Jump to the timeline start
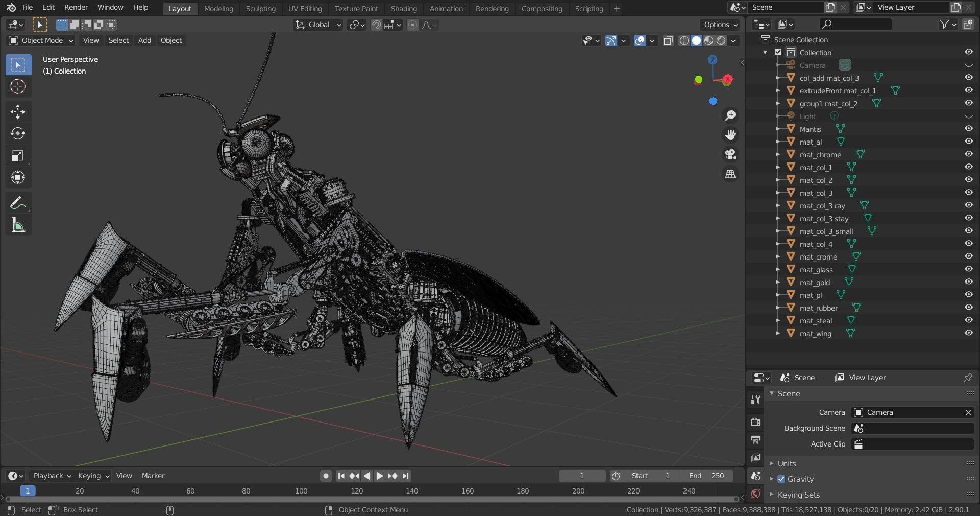980x516 pixels. (341, 476)
